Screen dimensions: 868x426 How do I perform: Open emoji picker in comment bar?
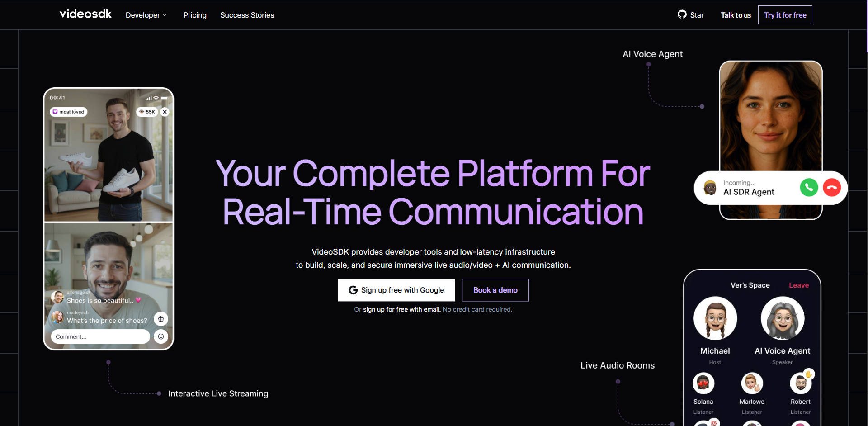click(x=161, y=336)
